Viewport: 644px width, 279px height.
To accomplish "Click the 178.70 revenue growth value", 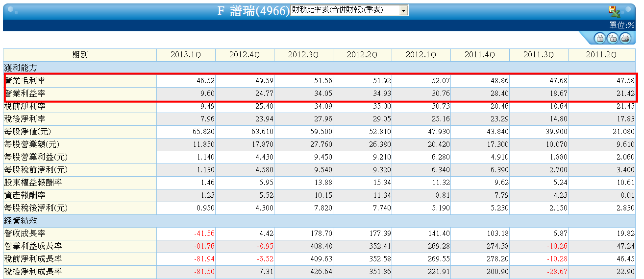I will 322,233.
